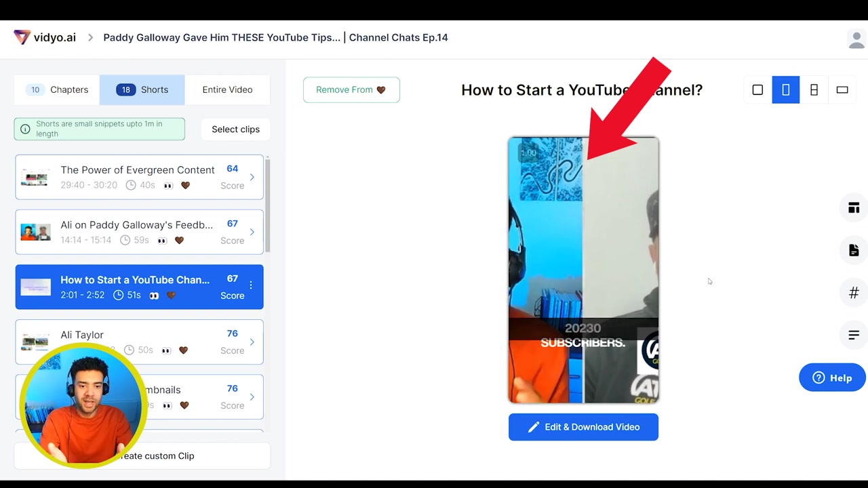Click clock icon on the 51s selected clip
868x488 pixels.
point(118,296)
